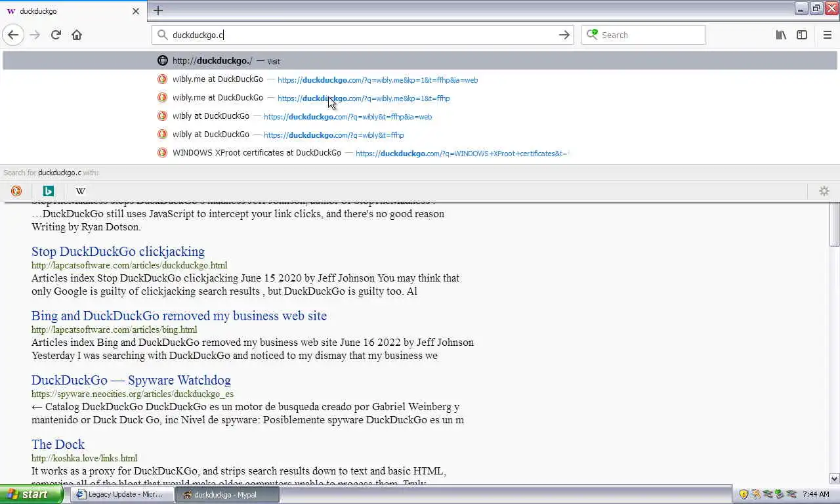Screen dimensions: 840x504
Task: Click the security shield tray icon
Action: 744,494
